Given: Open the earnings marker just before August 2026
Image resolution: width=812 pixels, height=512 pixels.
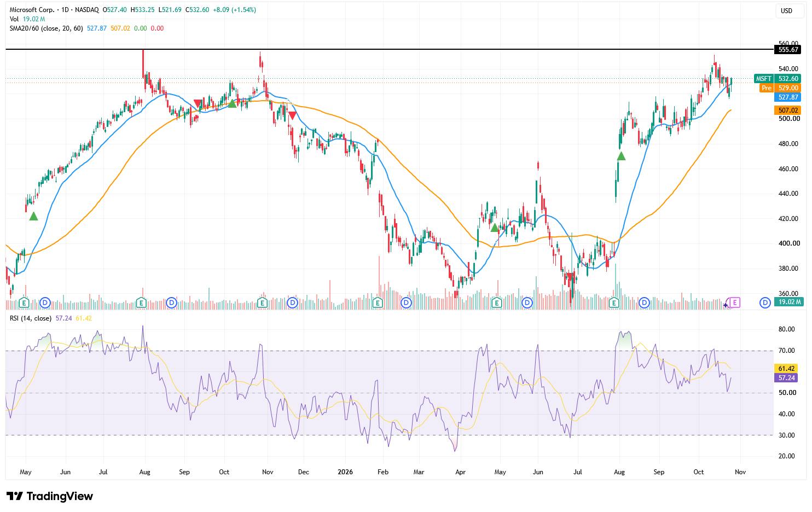Looking at the screenshot, I should [614, 302].
